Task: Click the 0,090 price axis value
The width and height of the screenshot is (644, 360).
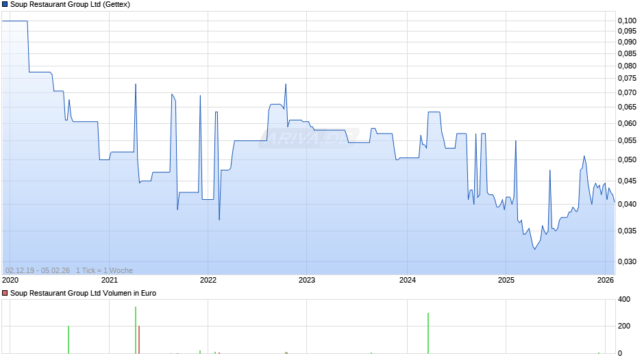Action: (627, 42)
